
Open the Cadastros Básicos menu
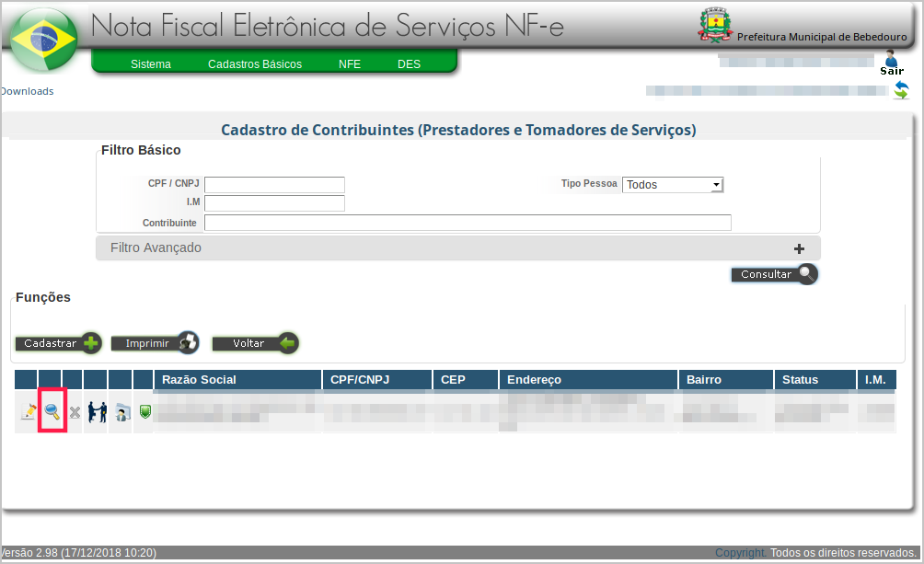pos(255,63)
